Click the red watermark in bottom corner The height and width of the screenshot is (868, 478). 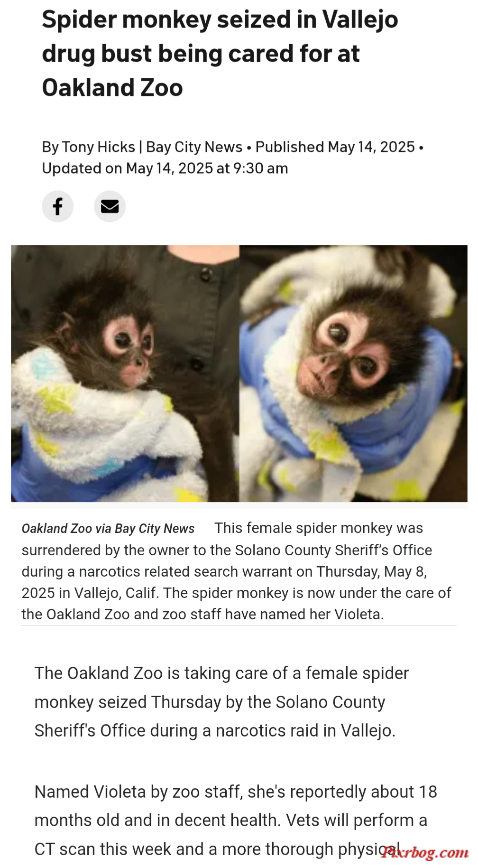[425, 852]
